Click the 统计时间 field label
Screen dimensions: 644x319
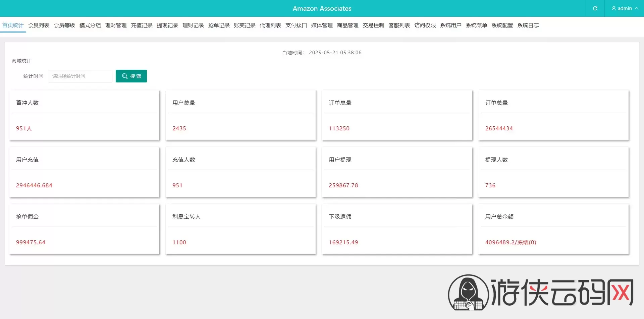coord(33,76)
